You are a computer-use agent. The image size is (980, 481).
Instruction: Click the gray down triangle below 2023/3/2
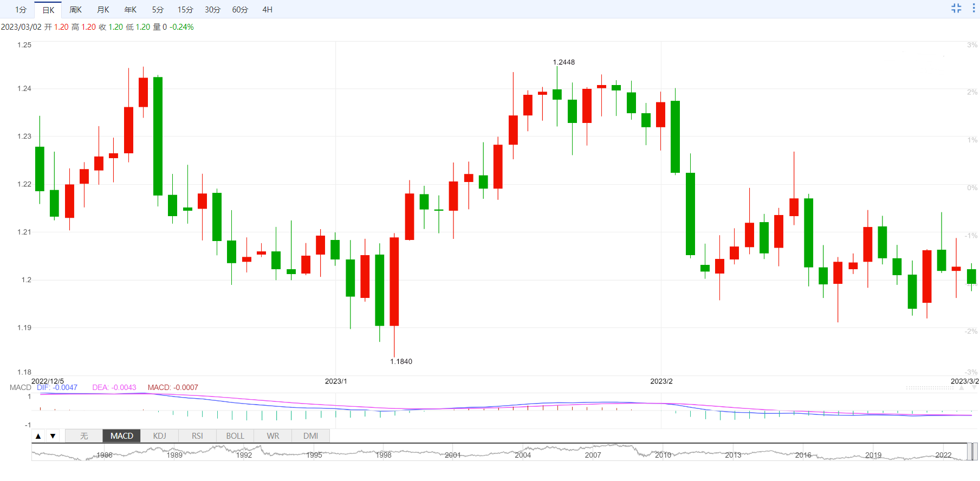tap(974, 388)
